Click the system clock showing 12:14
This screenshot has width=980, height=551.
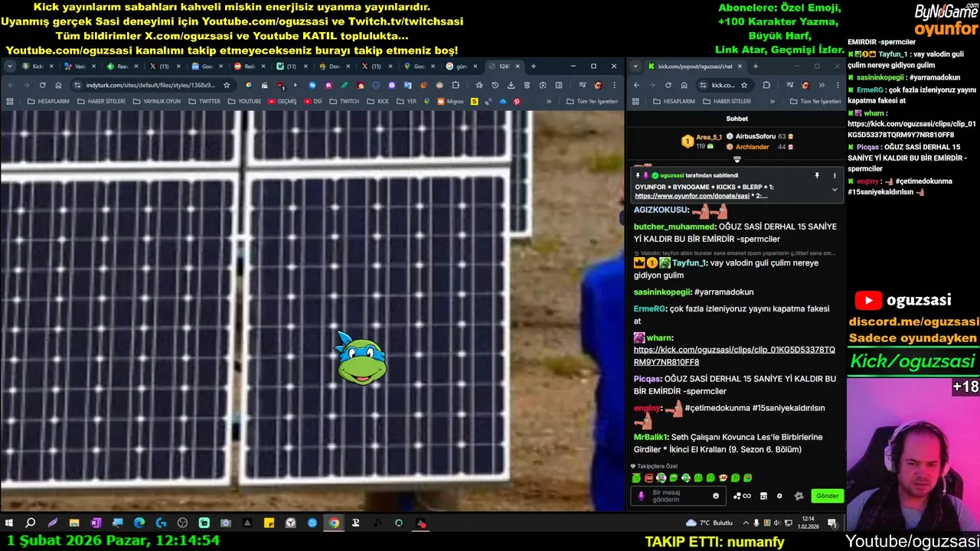(808, 523)
